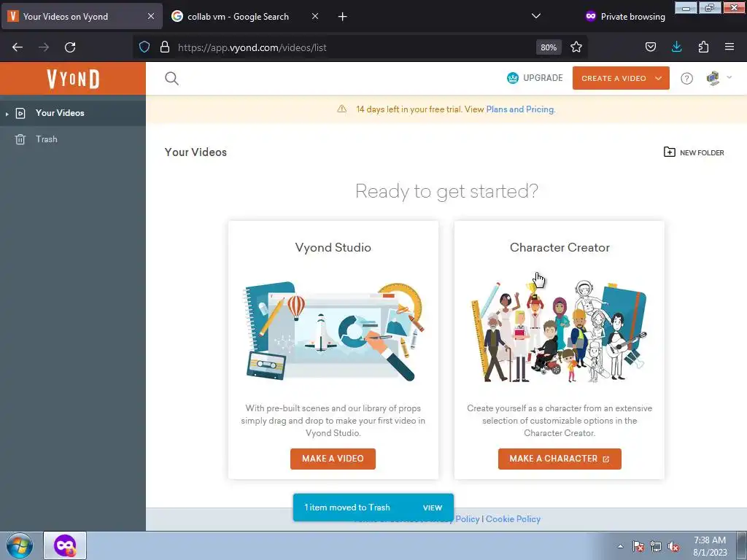Click the site security padlock icon
This screenshot has height=560, width=747.
165,47
